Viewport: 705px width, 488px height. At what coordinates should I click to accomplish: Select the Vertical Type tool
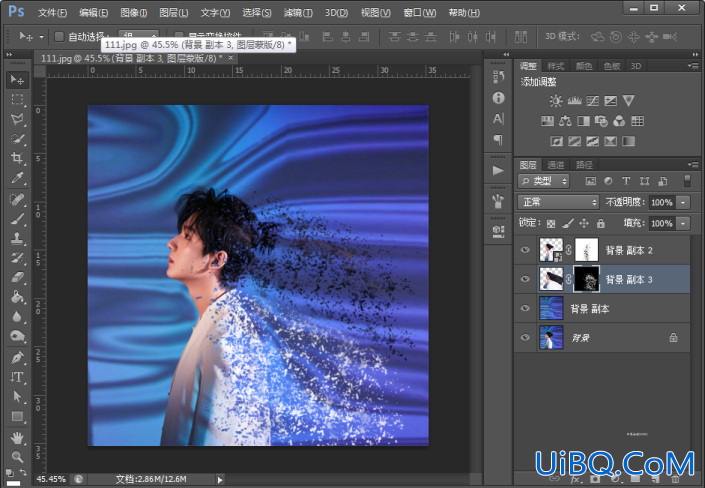coord(17,377)
